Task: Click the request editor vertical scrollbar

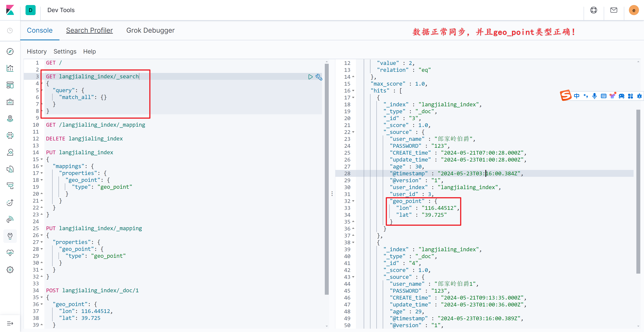Action: click(326, 179)
